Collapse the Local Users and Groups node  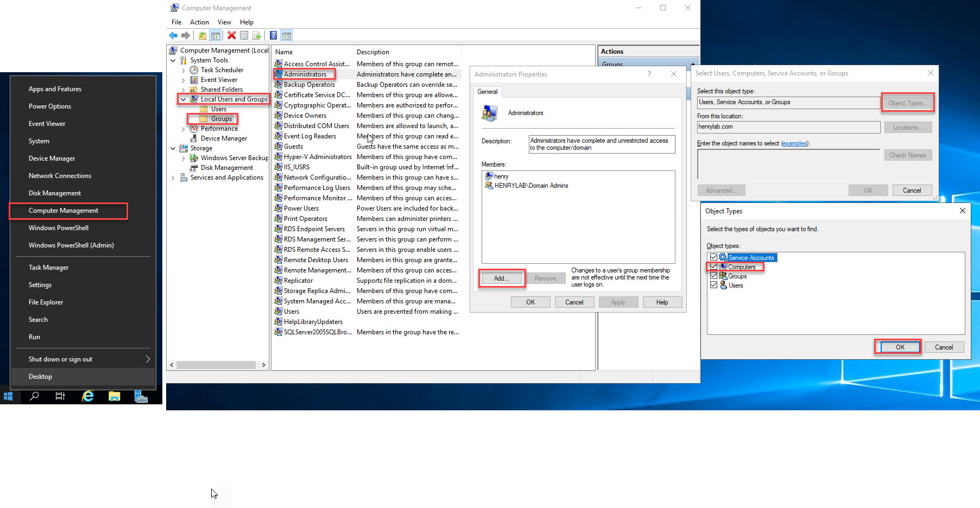coord(184,99)
